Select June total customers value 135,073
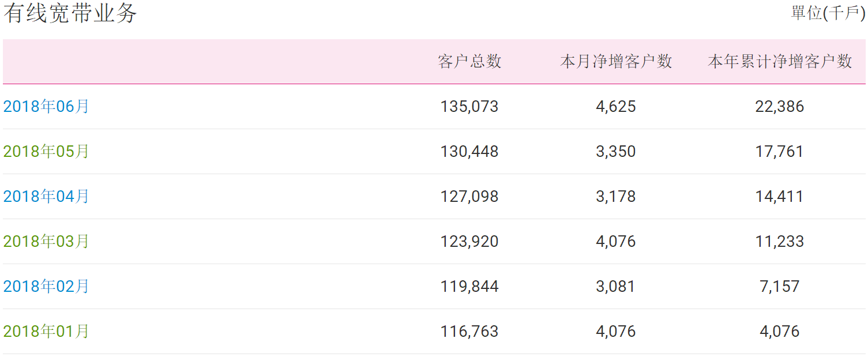Screen dimensions: 868x357 tap(469, 107)
